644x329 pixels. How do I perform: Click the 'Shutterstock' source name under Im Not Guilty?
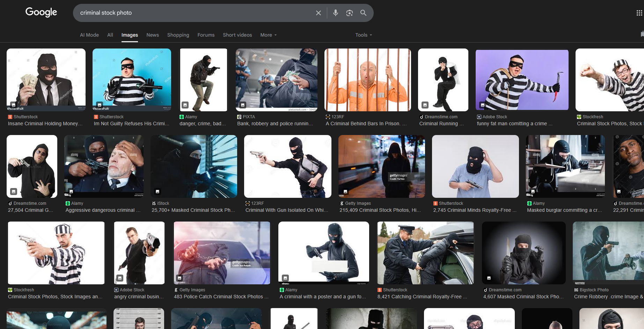tap(111, 117)
